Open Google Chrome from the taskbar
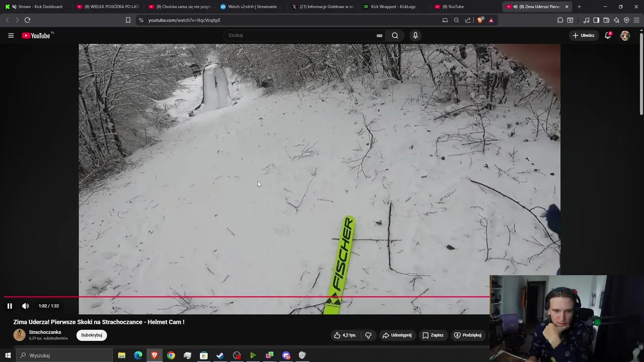Screen dimensions: 644x362 pos(171,355)
